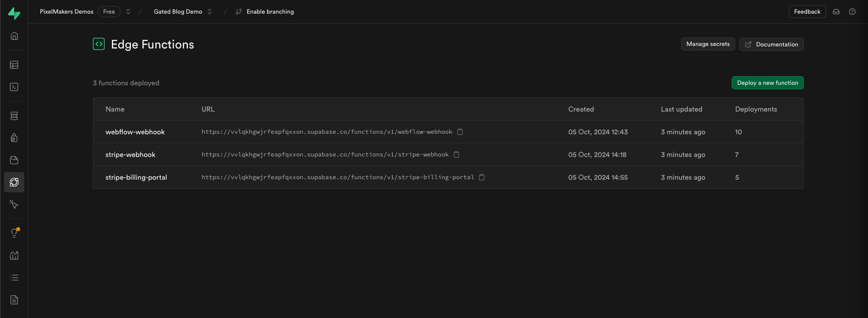Image resolution: width=868 pixels, height=318 pixels.
Task: Open the inbox notifications icon
Action: 836,12
